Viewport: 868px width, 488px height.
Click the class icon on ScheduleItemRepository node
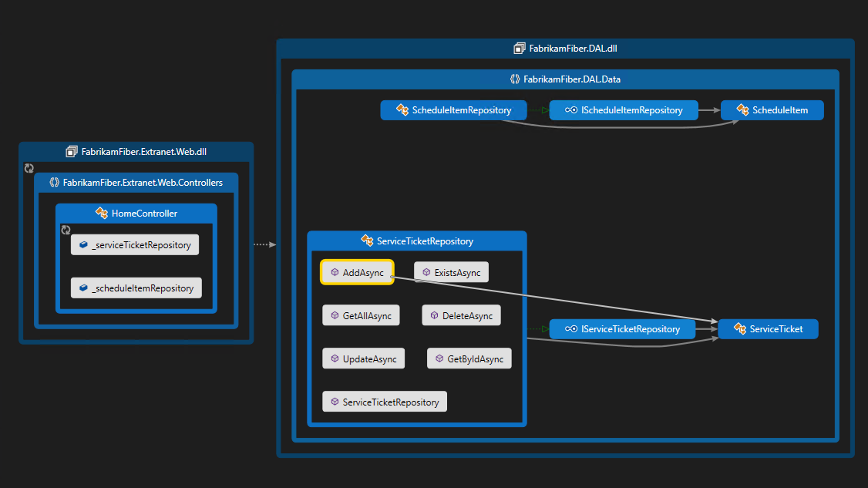[402, 110]
